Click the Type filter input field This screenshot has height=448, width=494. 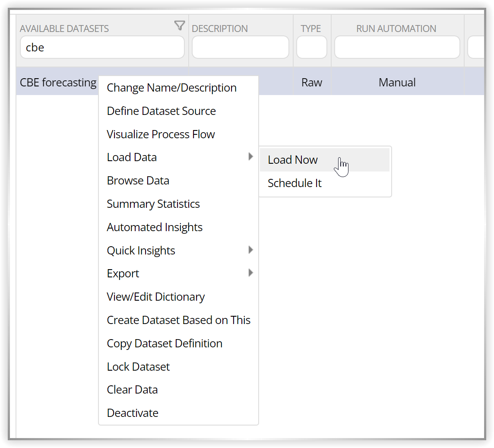click(x=312, y=47)
